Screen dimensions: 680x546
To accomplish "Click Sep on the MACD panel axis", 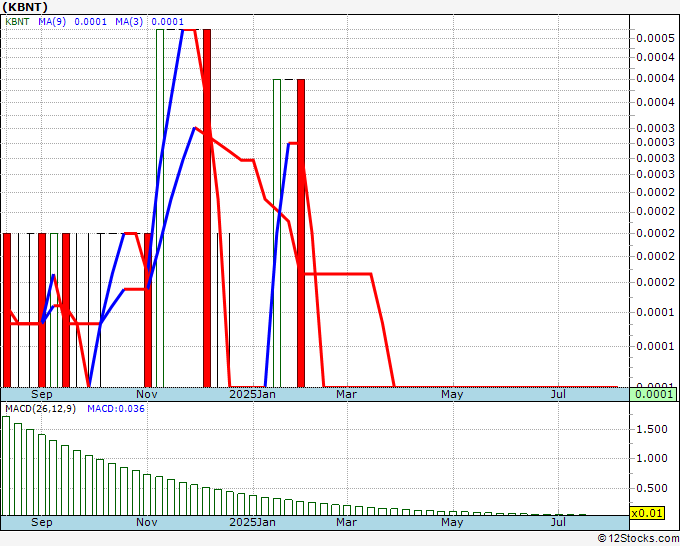I will pos(42,522).
